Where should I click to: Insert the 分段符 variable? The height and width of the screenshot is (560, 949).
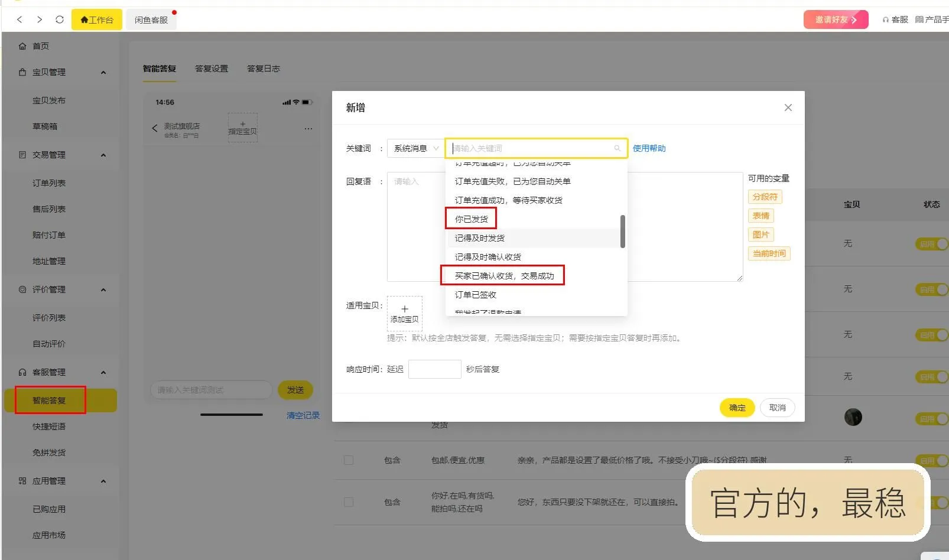click(765, 197)
